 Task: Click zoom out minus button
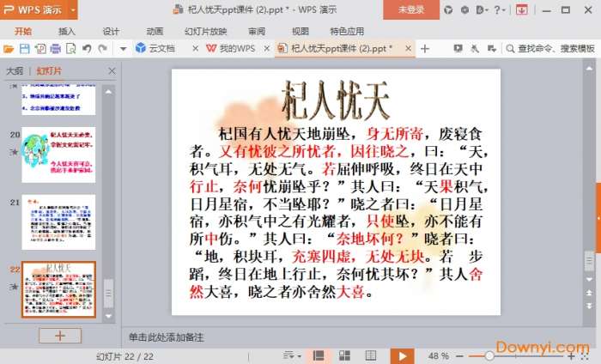(459, 356)
